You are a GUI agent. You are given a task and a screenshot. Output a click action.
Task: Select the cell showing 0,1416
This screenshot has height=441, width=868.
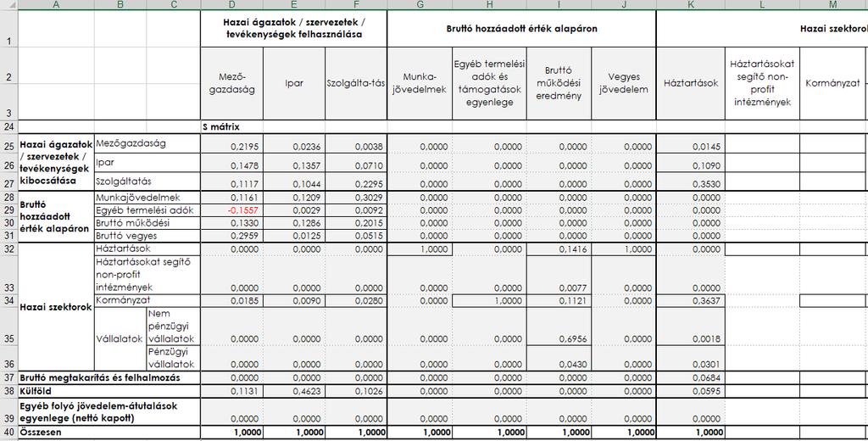(559, 249)
